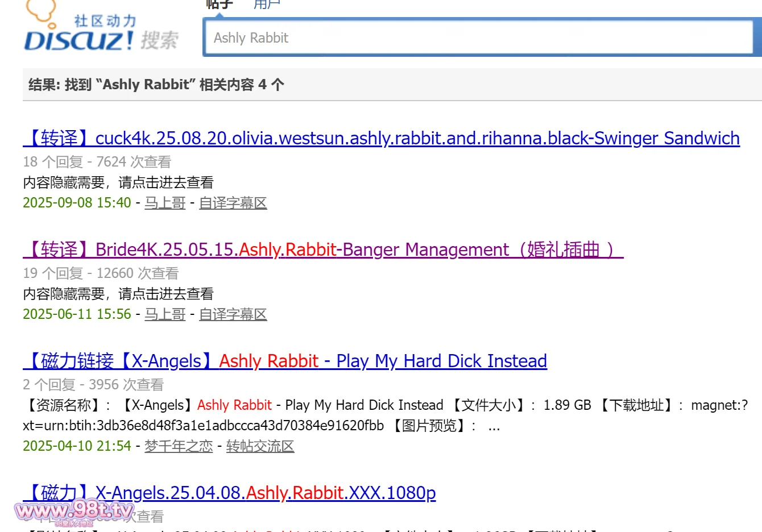The image size is (762, 532).
Task: Open author 马上哥 on the 2025-09-08 result
Action: tap(165, 203)
